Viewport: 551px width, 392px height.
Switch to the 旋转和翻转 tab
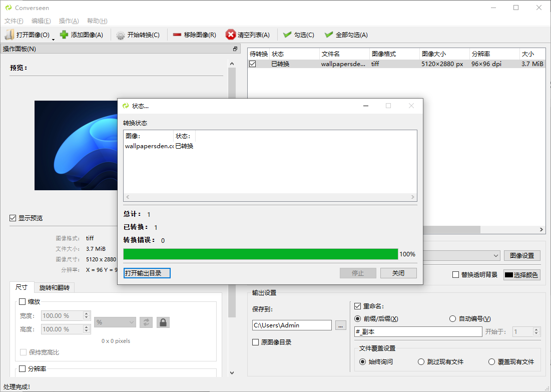[56, 287]
